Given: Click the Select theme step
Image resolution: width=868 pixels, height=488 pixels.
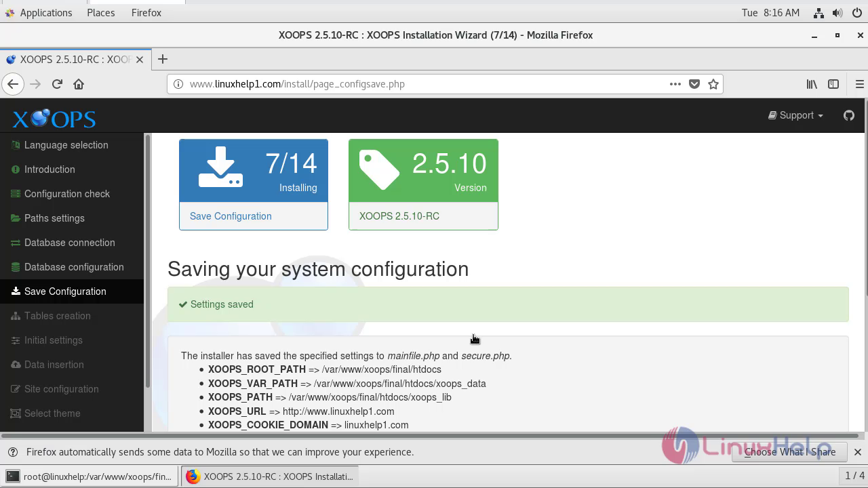Looking at the screenshot, I should pyautogui.click(x=52, y=413).
